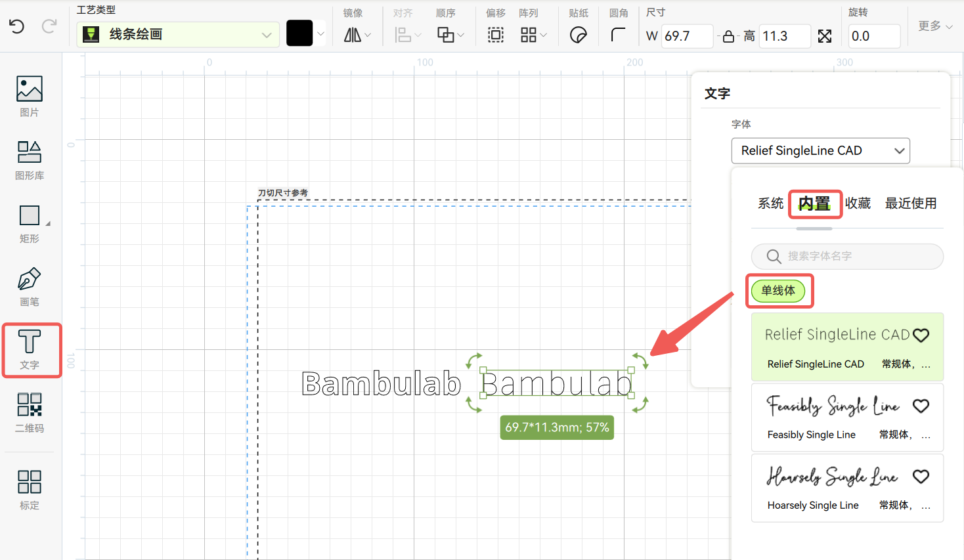Click the fit-size expand icon
The height and width of the screenshot is (560, 964).
pyautogui.click(x=825, y=36)
